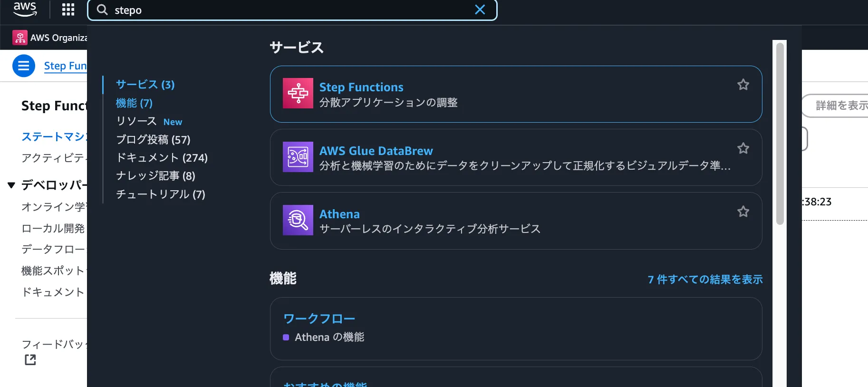Click the AWS Organizations shortcut icon
868x387 pixels.
[20, 38]
